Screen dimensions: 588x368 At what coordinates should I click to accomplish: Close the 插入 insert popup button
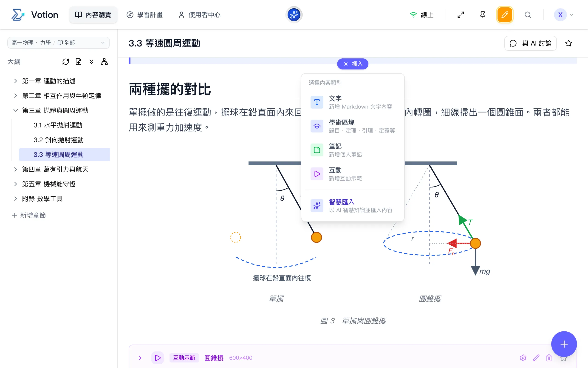click(x=353, y=64)
